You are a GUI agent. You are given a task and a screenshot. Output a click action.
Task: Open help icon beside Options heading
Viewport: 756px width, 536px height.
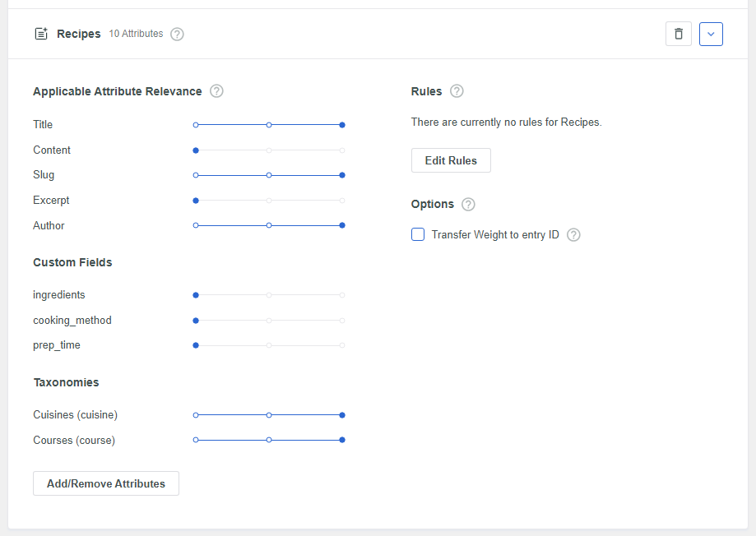[x=468, y=205]
